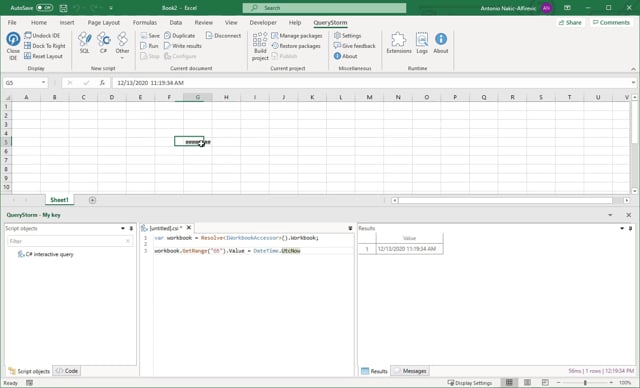Select the Sheet1 tab
This screenshot has height=388, width=640.
(x=59, y=200)
